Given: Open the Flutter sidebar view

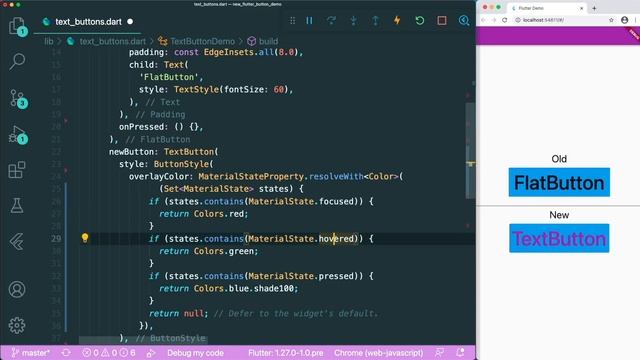Looking at the screenshot, I should [x=17, y=242].
